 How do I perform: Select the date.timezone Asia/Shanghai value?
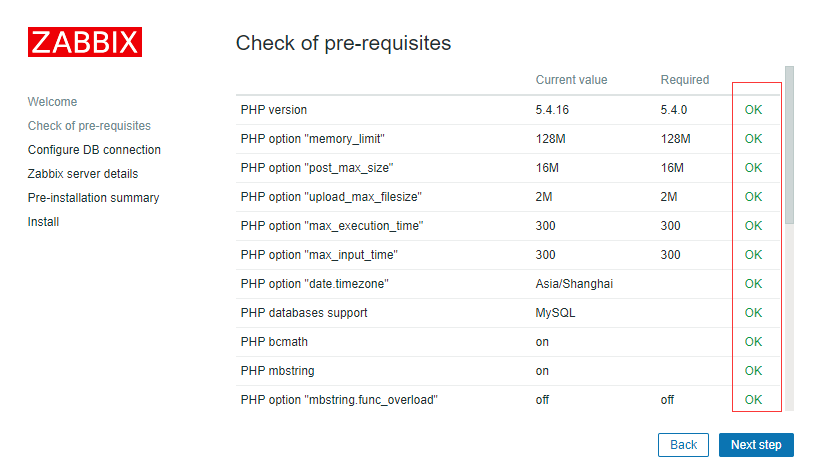pyautogui.click(x=574, y=284)
